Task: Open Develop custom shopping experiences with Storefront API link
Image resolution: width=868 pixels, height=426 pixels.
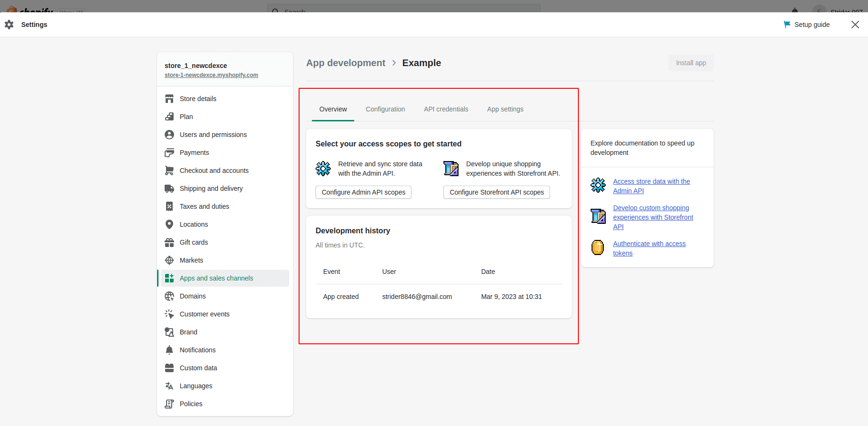Action: pos(653,217)
